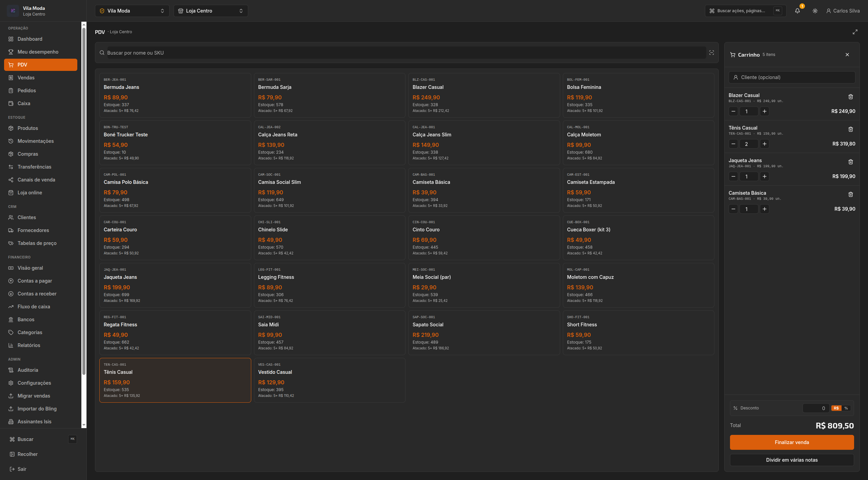Image resolution: width=868 pixels, height=480 pixels.
Task: Add Vestido Casual product card to cart
Action: 330,380
